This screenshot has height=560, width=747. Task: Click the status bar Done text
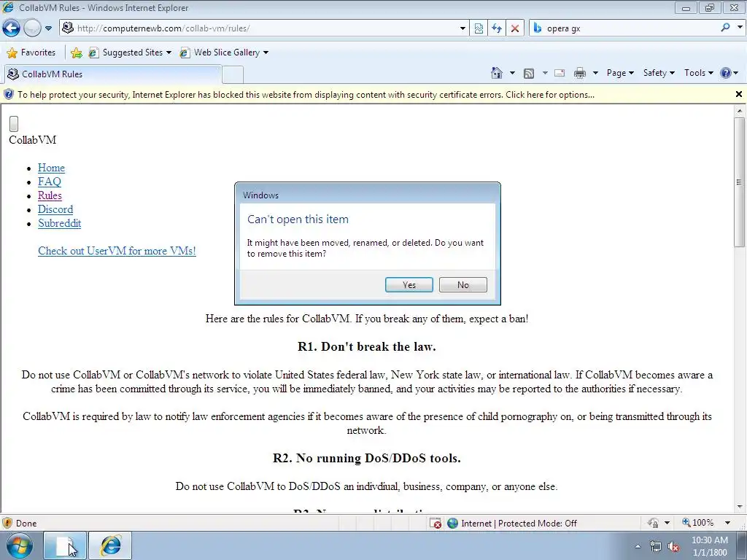tap(26, 524)
